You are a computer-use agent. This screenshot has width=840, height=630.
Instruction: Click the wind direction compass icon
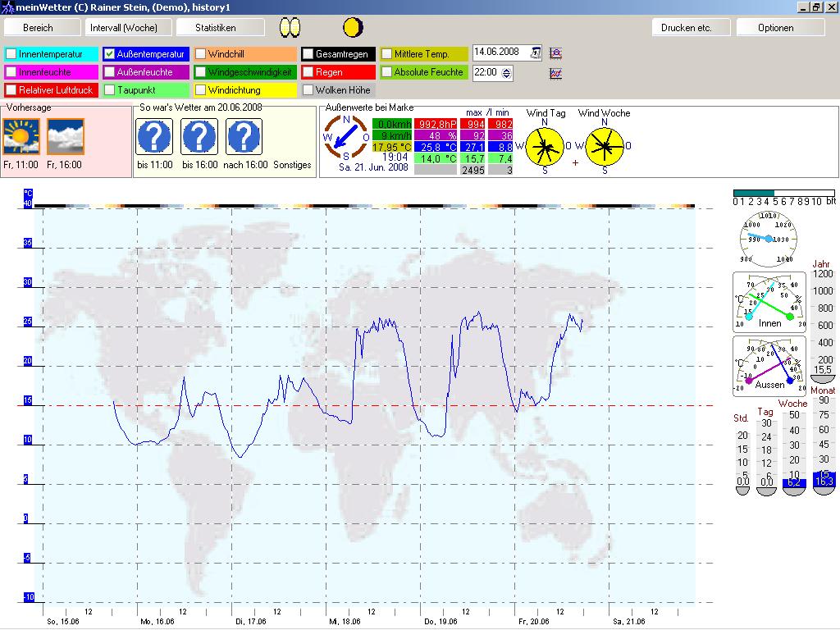pyautogui.click(x=346, y=137)
